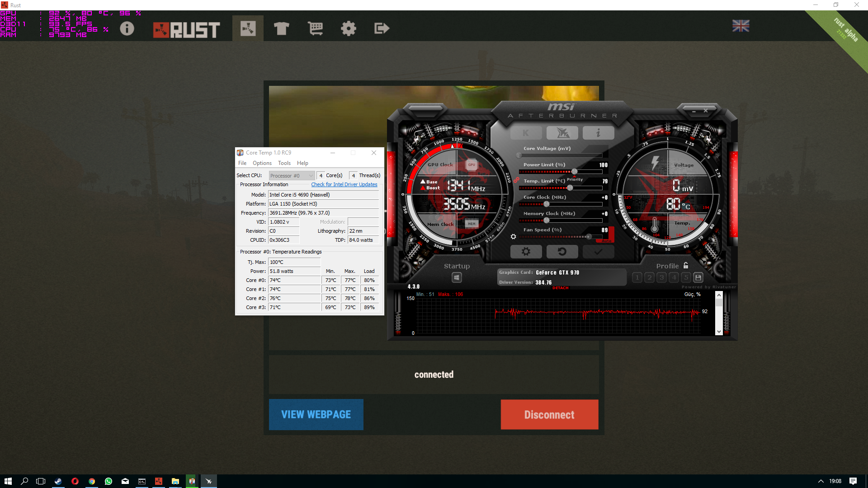Toggle temperature unit °C on Afterburner gauge

(x=686, y=206)
